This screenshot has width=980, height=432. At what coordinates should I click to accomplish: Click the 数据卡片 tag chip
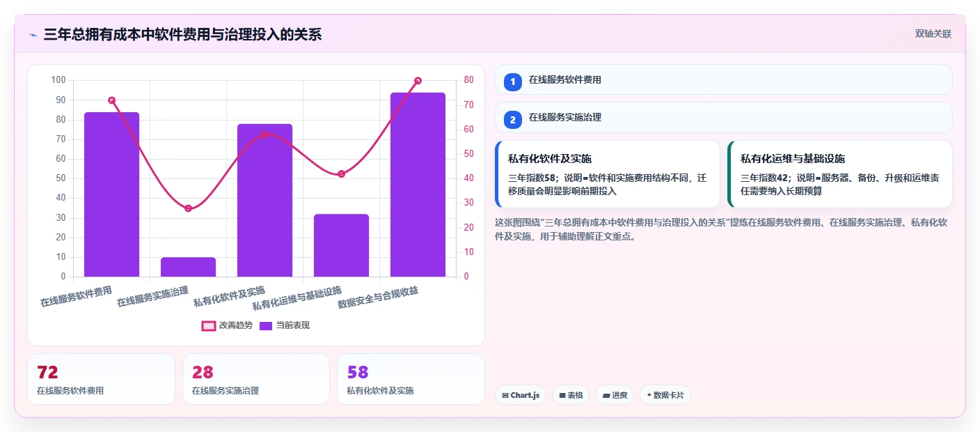pyautogui.click(x=665, y=395)
